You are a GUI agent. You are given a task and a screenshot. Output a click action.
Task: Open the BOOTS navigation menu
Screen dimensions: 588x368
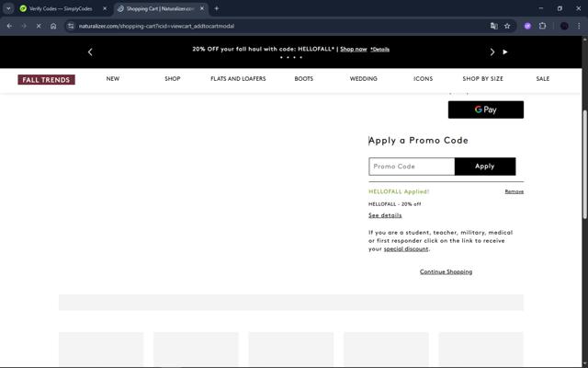pyautogui.click(x=304, y=79)
